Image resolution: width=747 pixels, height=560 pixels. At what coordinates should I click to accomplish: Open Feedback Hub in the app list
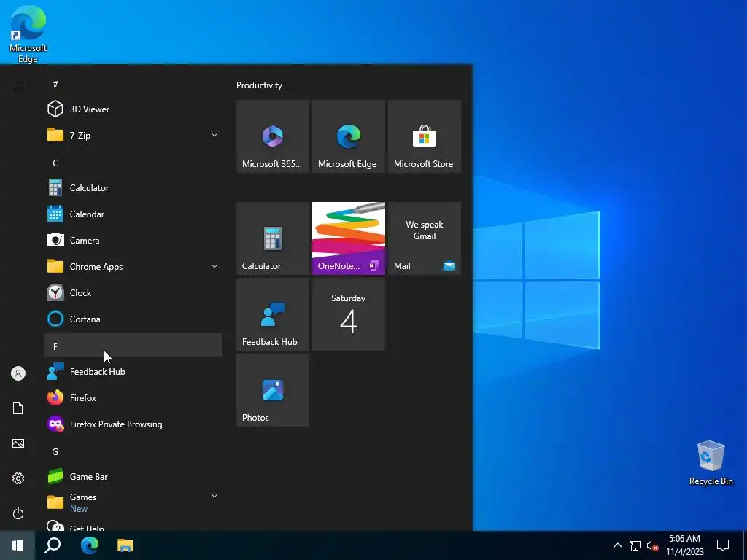click(133, 371)
